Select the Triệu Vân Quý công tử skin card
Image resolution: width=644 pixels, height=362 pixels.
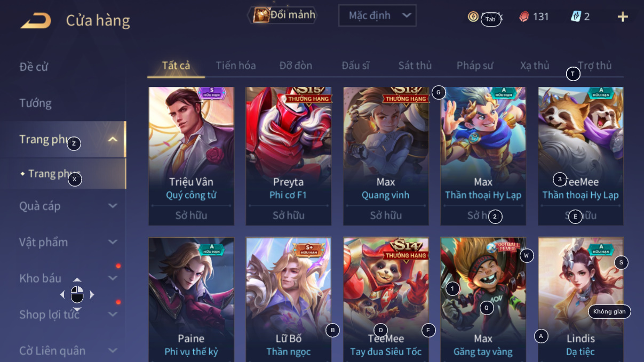[x=191, y=156]
